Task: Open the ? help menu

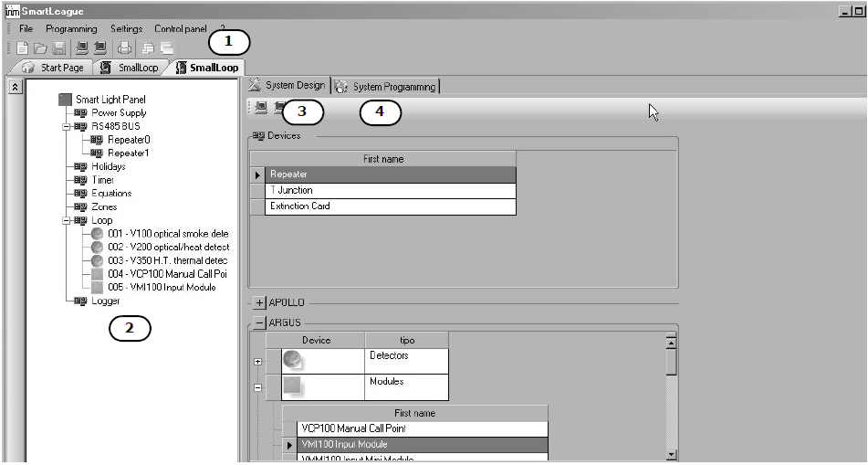Action: (x=223, y=27)
